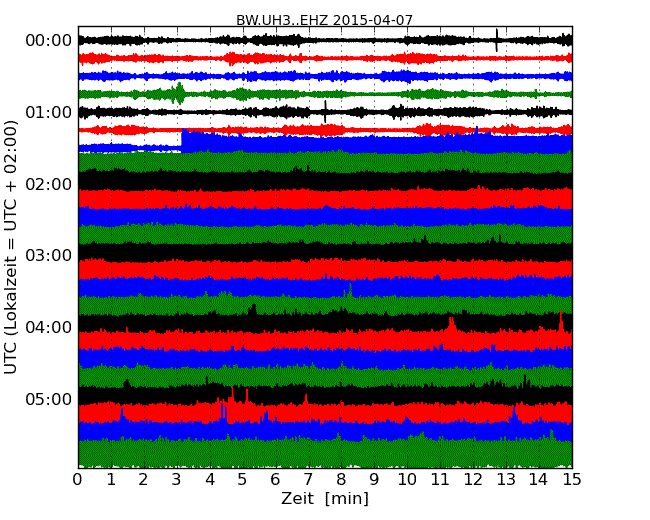
Task: Click x-axis tick label 2
Action: click(143, 480)
